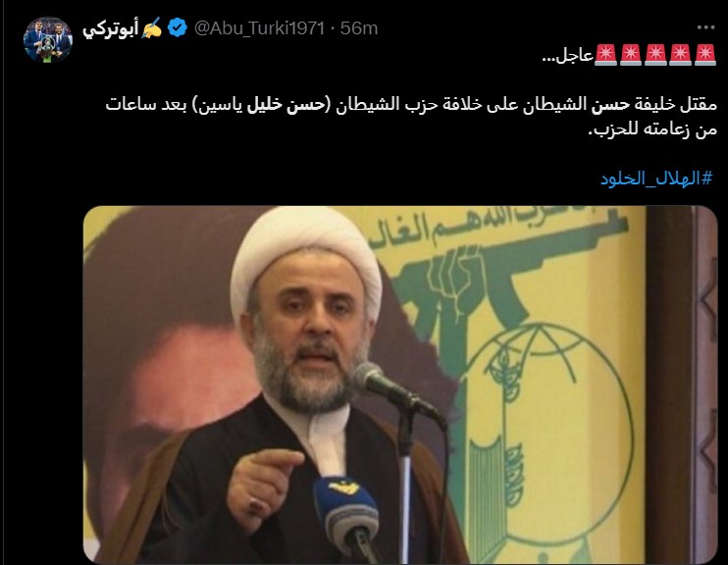The width and height of the screenshot is (728, 565).
Task: Click the speaker's white turban in the photo
Action: pyautogui.click(x=306, y=253)
